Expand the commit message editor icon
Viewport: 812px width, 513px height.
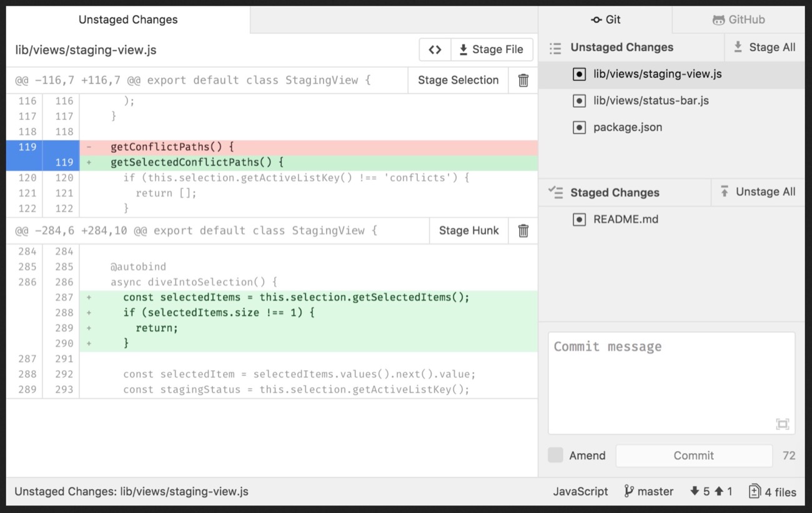(x=782, y=424)
